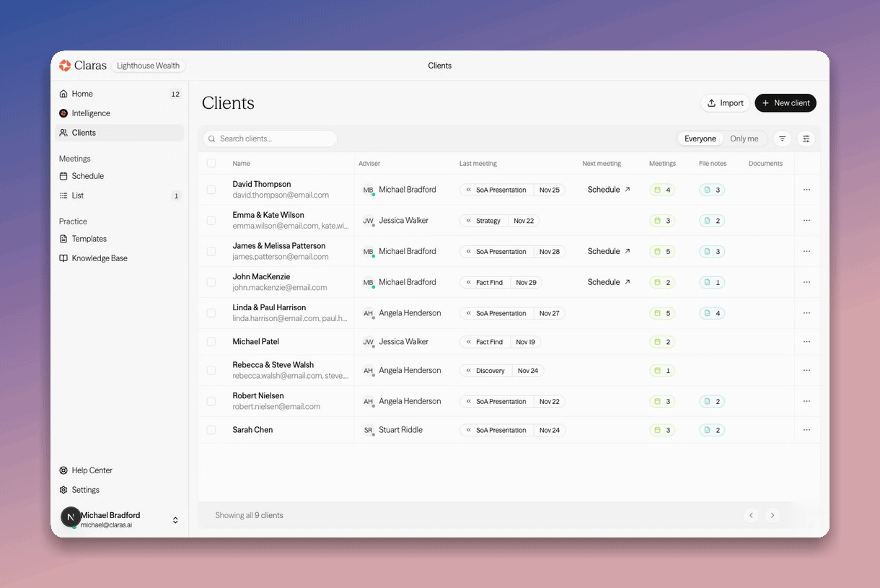Click Linda & Paul Harrison's file notes badge
This screenshot has height=588, width=880.
coord(712,313)
